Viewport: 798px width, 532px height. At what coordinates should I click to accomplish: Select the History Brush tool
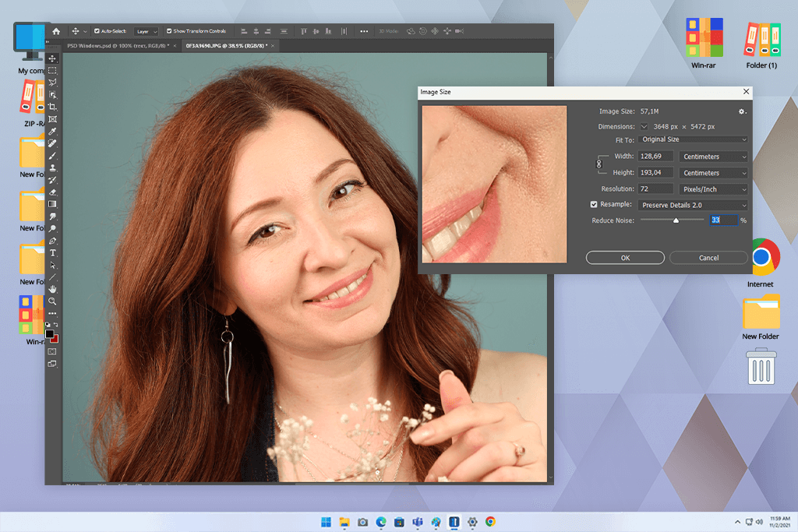coord(52,180)
